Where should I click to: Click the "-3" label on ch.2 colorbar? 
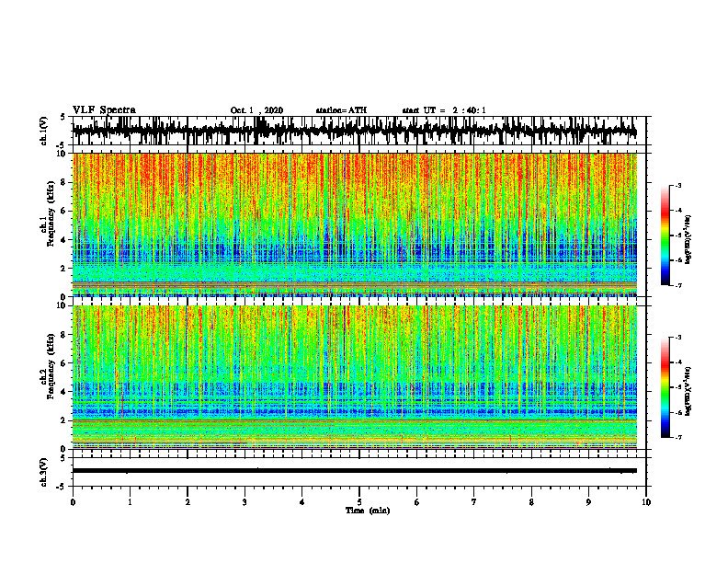pos(678,338)
